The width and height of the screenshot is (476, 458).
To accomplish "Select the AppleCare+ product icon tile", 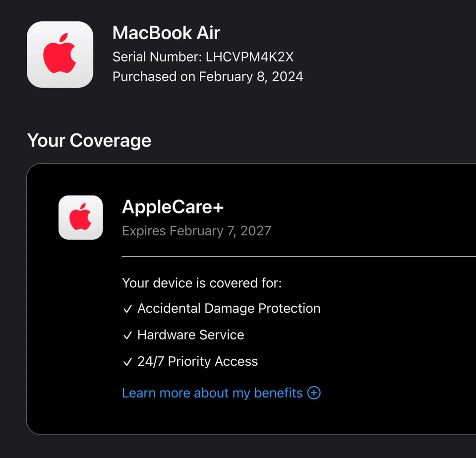I will 80,217.
